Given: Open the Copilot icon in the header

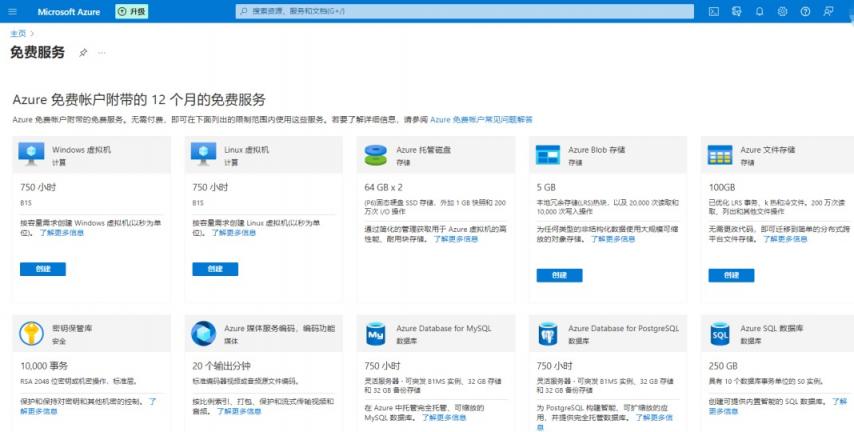Looking at the screenshot, I should tap(736, 11).
